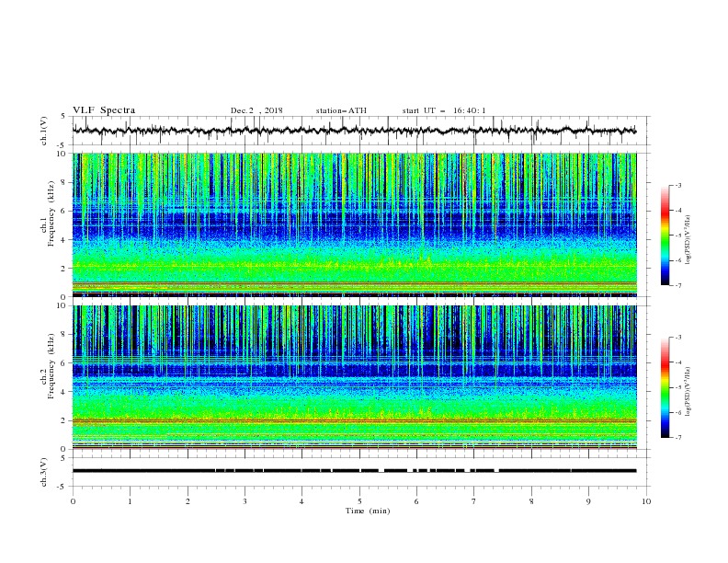Click the ch.3 black signal bar
728x563 pixels.
(355, 471)
